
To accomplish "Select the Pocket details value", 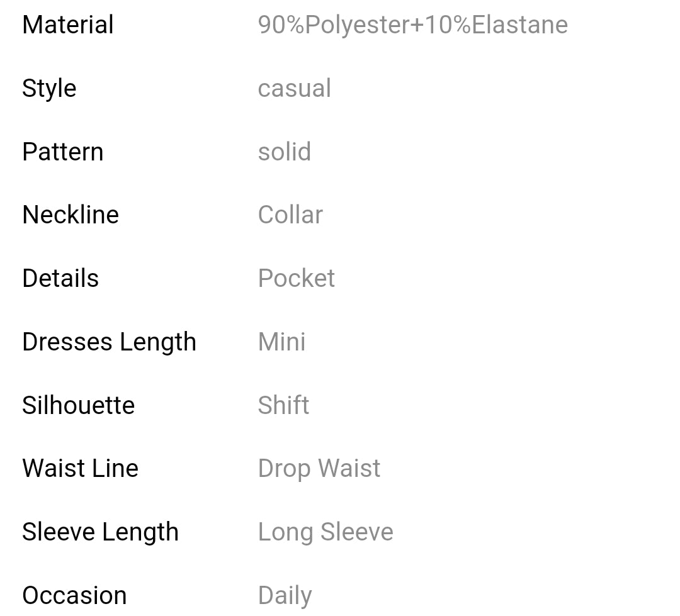I will 296,278.
